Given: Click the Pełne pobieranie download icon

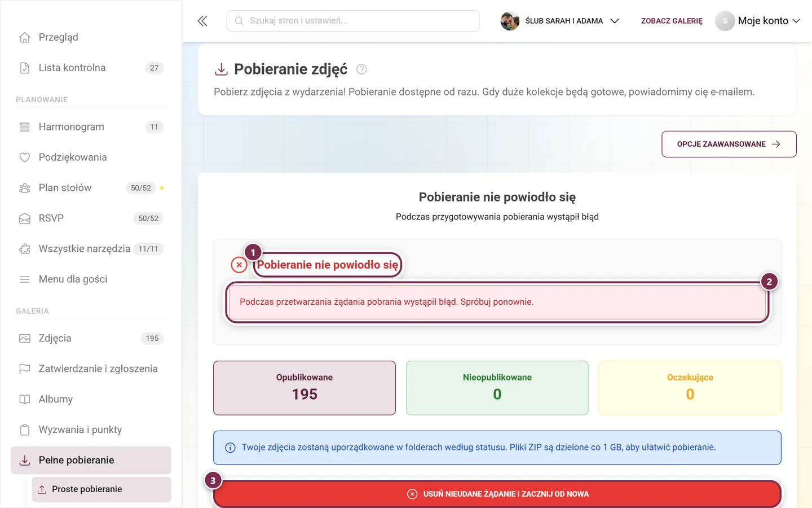Looking at the screenshot, I should (x=25, y=461).
